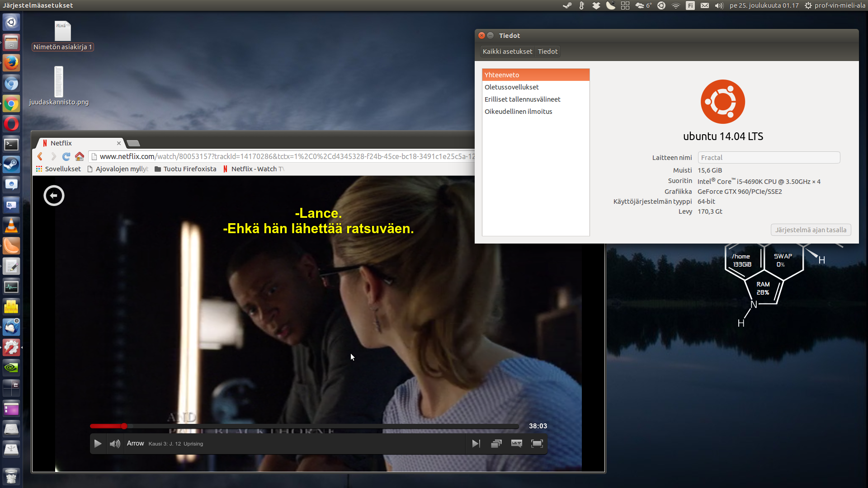The height and width of the screenshot is (488, 868).
Task: Open Google Chrome from the launcher
Action: [11, 103]
